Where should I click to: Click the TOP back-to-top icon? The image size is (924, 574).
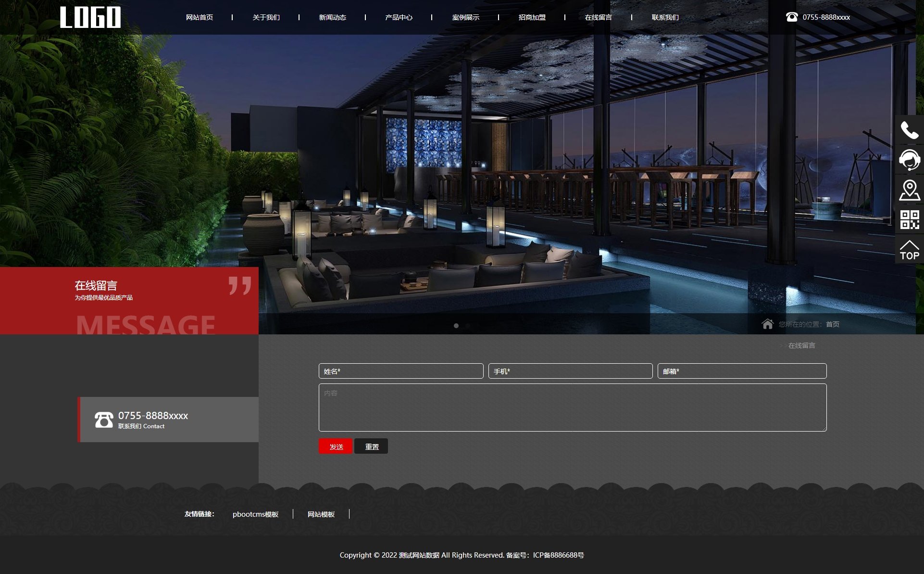pos(909,250)
